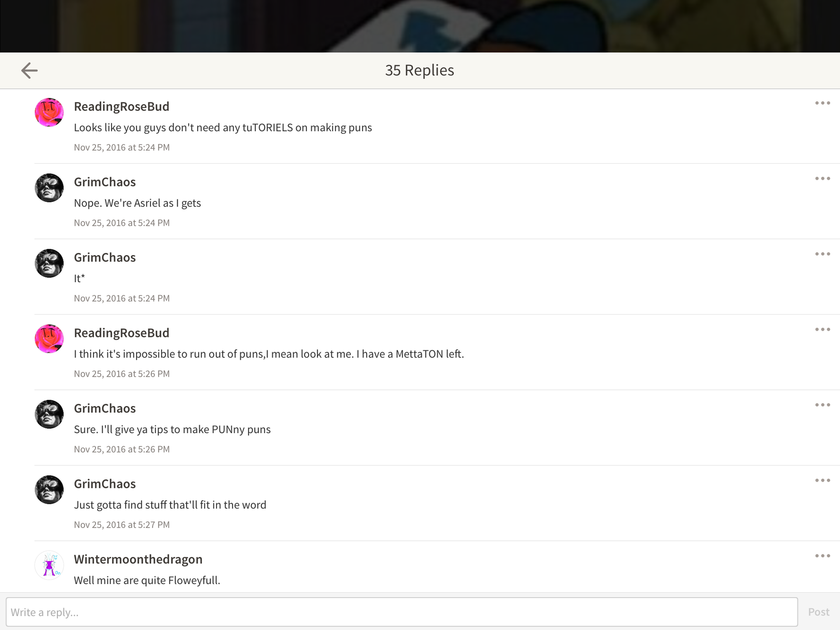840x630 pixels.
Task: Tap GrimChaos avatar on 'Just gotta find' reply
Action: (x=49, y=490)
